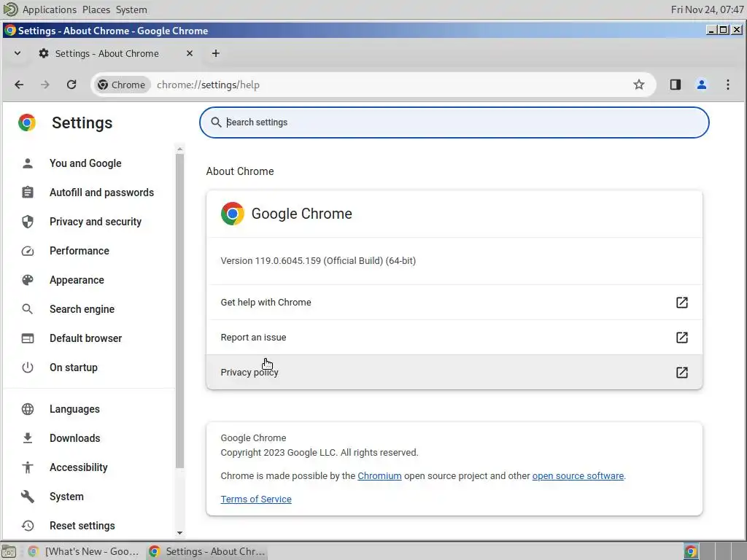Click the Search settings field
Screen dimensions: 747x560
[x=454, y=122]
